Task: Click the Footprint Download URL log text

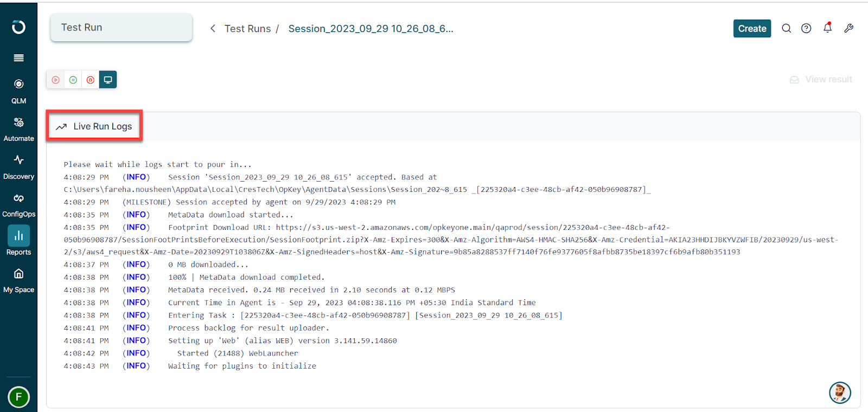Action: click(451, 240)
